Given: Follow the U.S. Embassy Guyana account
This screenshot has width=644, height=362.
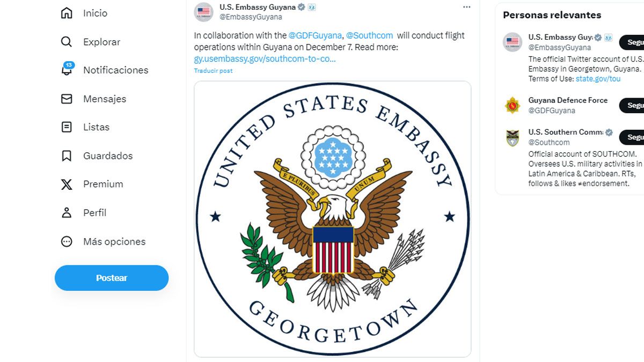Looking at the screenshot, I should click(x=632, y=42).
